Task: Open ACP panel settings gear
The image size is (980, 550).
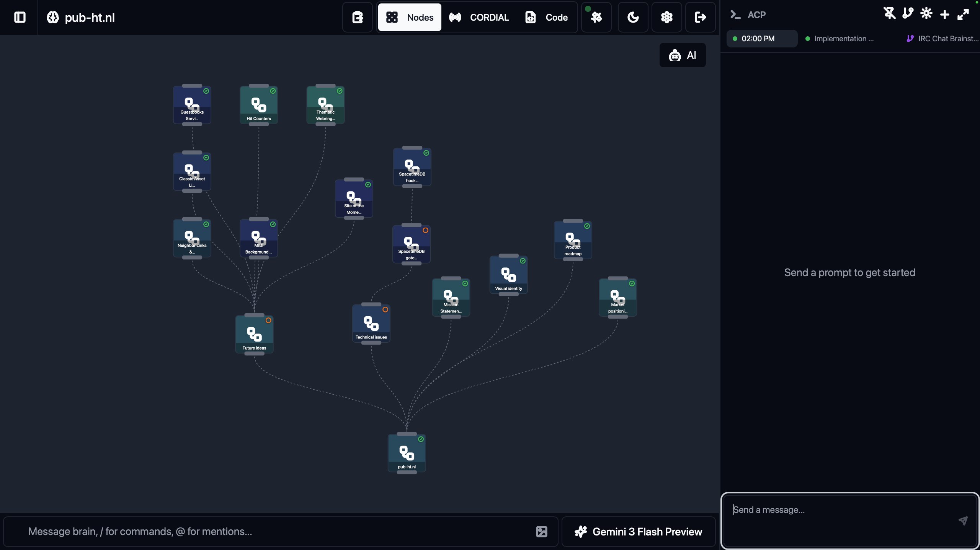Action: tap(926, 14)
